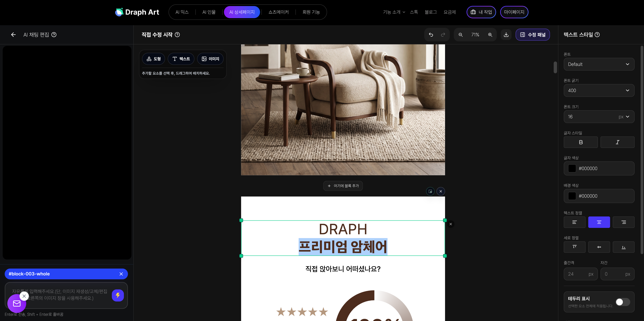Align text to the center

pos(599,222)
